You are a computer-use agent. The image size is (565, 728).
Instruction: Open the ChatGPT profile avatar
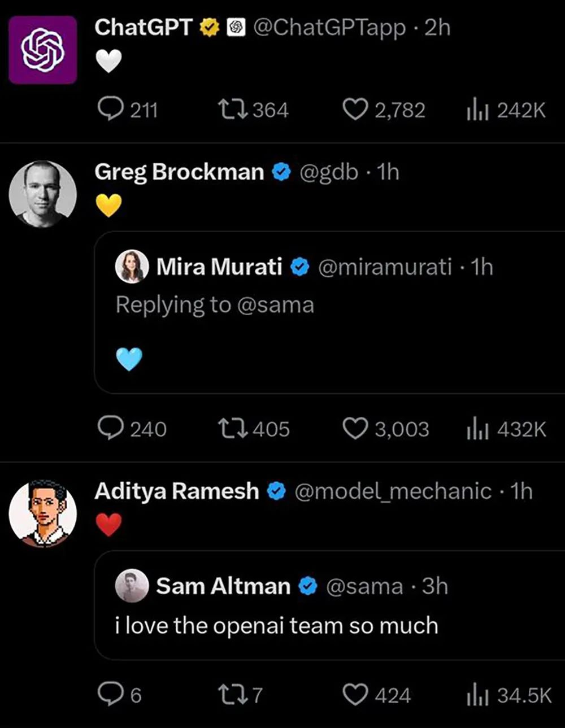click(43, 50)
